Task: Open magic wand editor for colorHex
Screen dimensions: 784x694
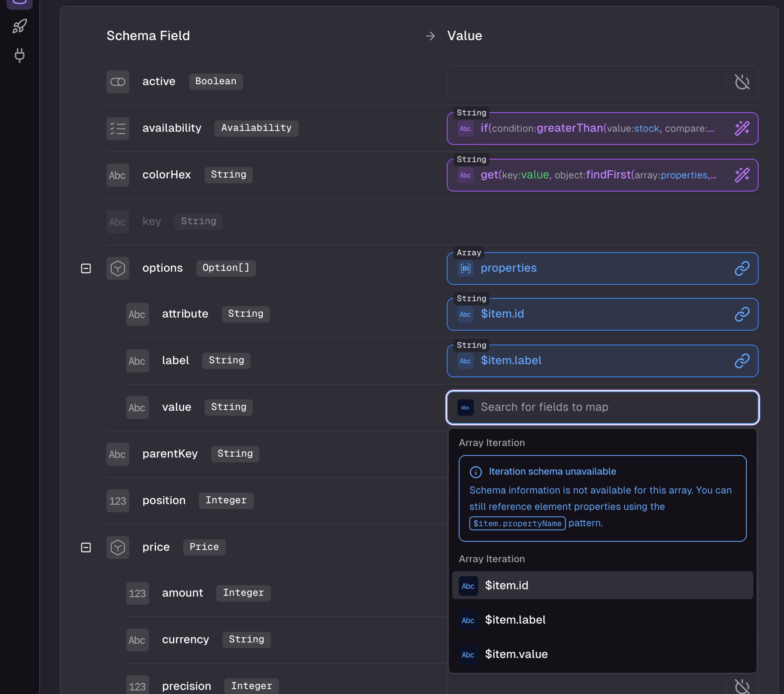Action: coord(742,175)
